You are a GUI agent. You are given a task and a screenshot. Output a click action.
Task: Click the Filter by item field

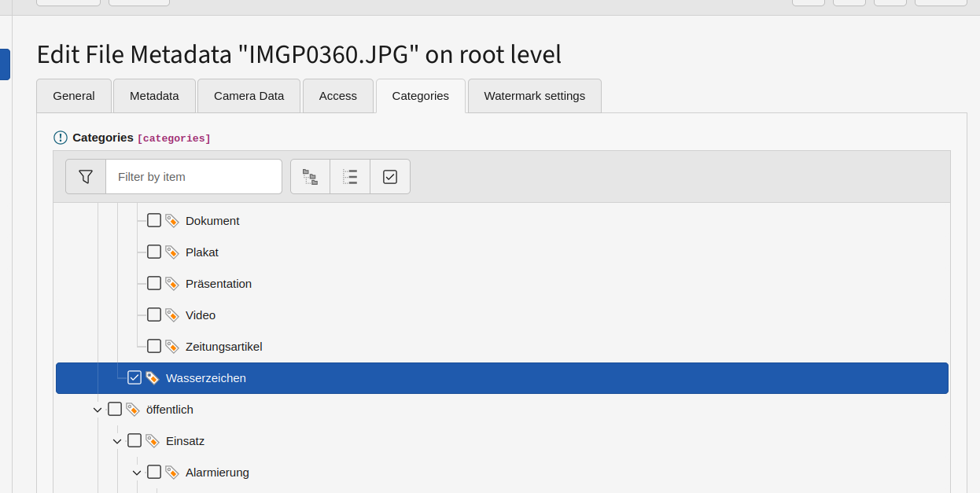[193, 177]
